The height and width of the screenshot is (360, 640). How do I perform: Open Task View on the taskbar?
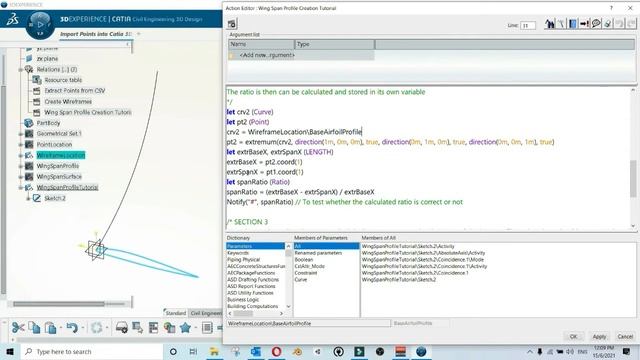(x=193, y=351)
